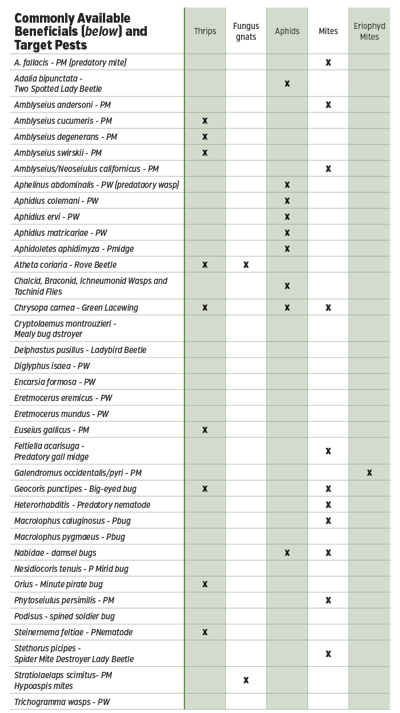Viewport: 400px width, 713px height.
Task: Select row 'Nesidiocoris tenuis - P Mirid bug'
Action: pyautogui.click(x=200, y=568)
